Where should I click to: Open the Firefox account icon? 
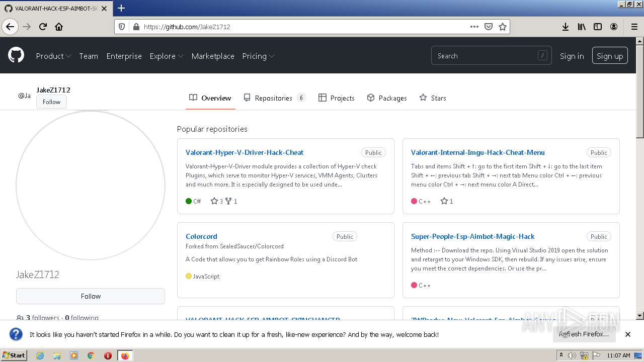click(x=614, y=27)
